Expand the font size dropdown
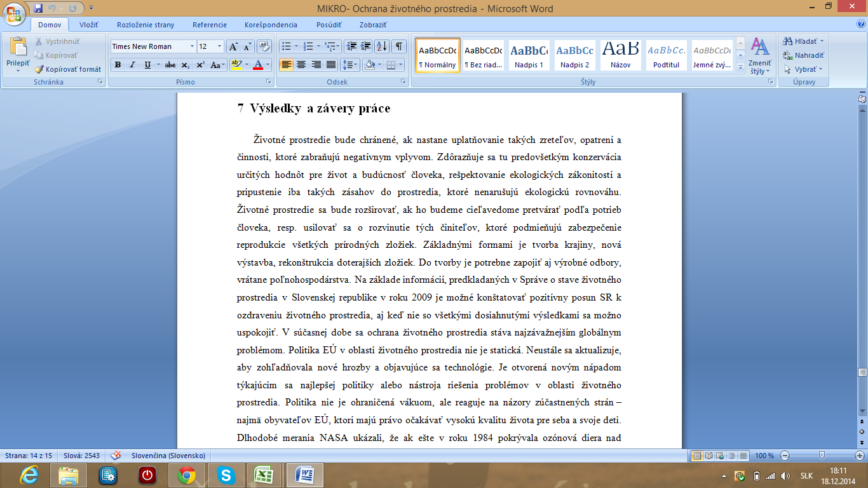Image resolution: width=868 pixels, height=488 pixels. tap(220, 46)
